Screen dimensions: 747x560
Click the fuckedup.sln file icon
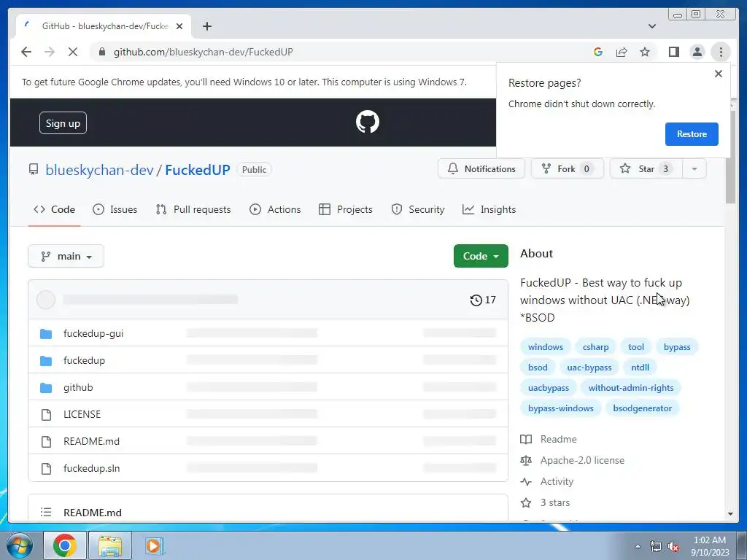tap(46, 469)
